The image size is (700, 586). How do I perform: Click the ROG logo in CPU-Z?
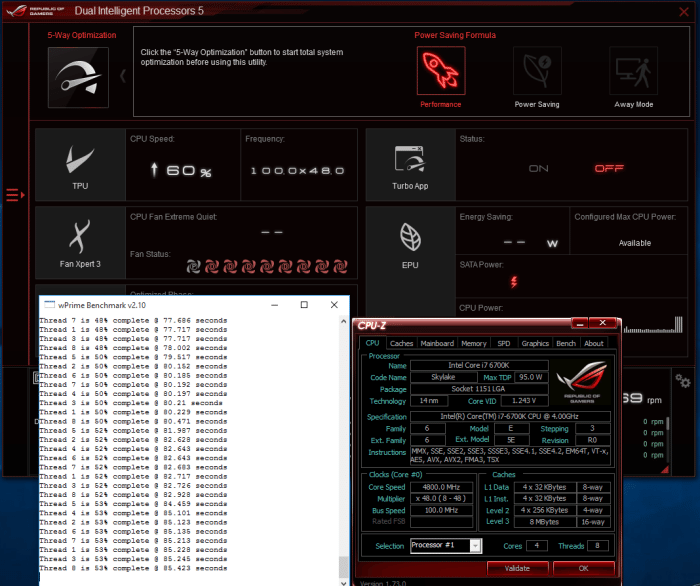pyautogui.click(x=582, y=382)
